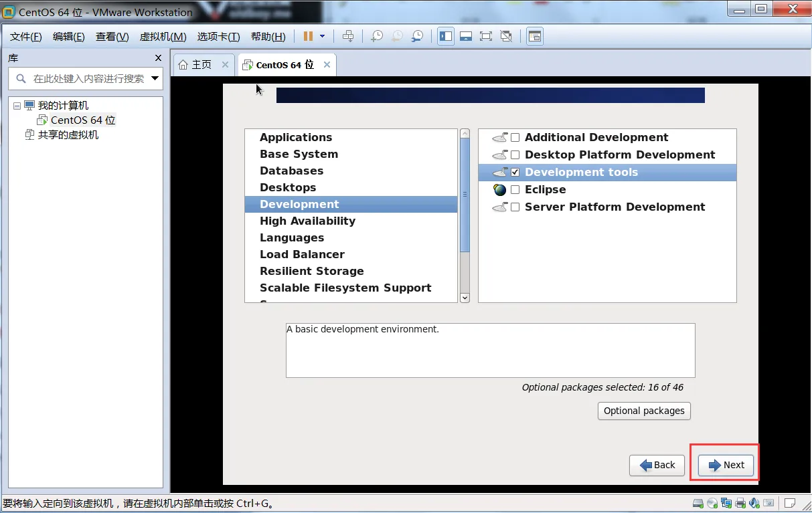The height and width of the screenshot is (513, 812).
Task: Open the library search filter dropdown
Action: click(x=155, y=78)
